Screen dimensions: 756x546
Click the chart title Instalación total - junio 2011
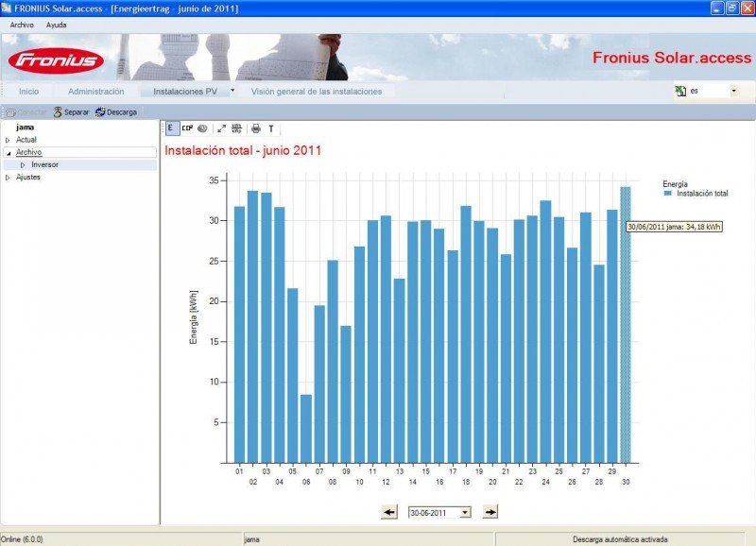[243, 150]
